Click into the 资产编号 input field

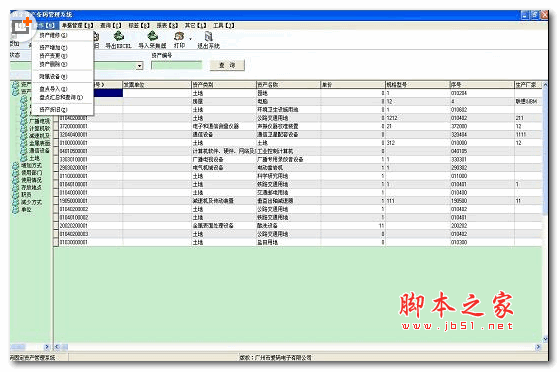click(176, 65)
